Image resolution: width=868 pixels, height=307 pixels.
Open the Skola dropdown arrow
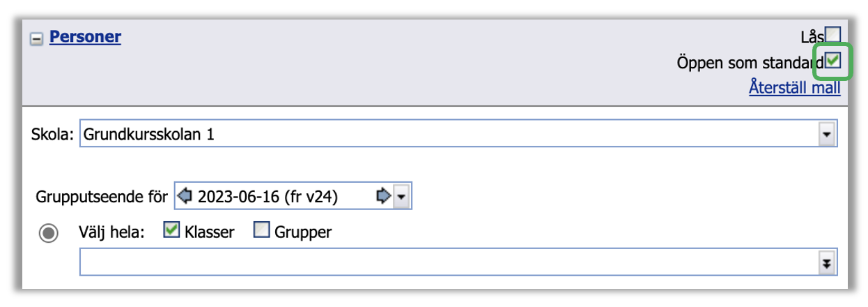827,134
